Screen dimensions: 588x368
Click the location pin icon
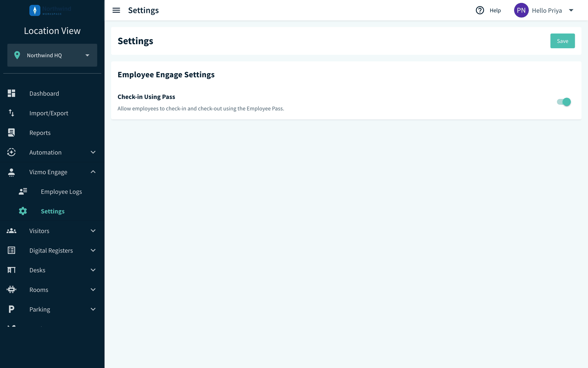pyautogui.click(x=17, y=55)
